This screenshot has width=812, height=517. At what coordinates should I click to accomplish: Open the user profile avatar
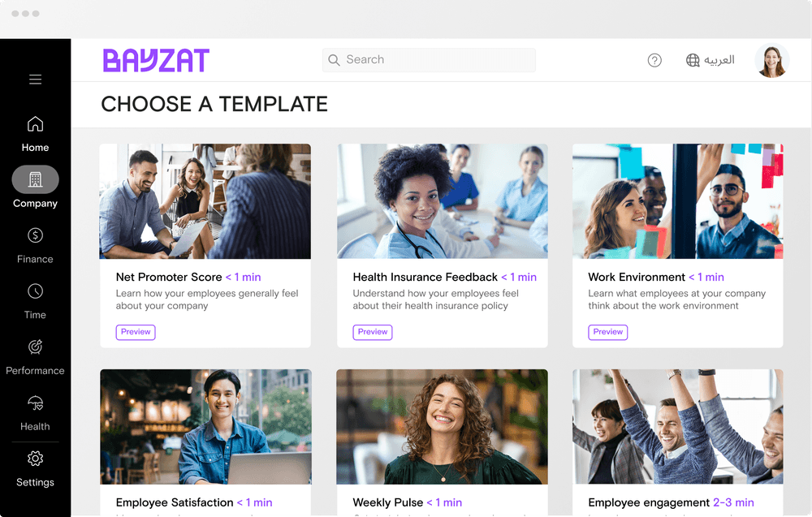pos(772,61)
